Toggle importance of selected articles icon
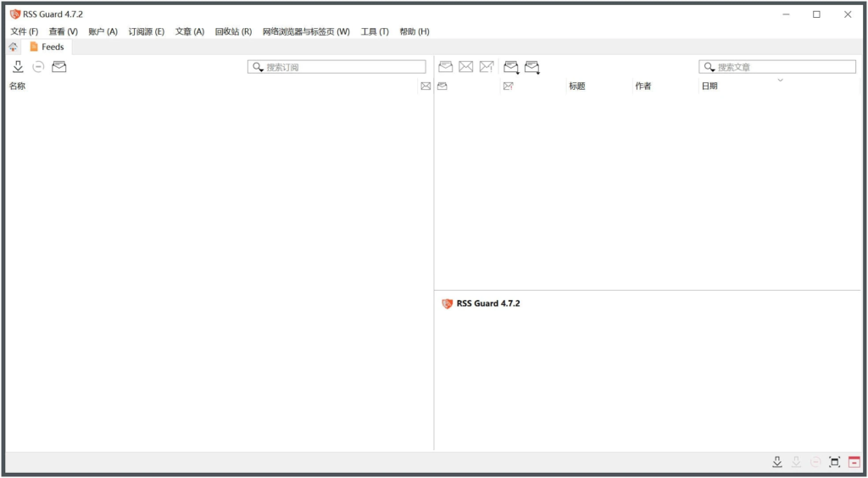 click(487, 67)
